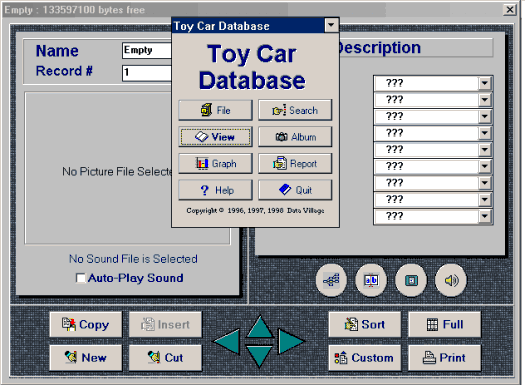Cut the current record
Viewport: 525px width, 385px height.
[x=165, y=358]
